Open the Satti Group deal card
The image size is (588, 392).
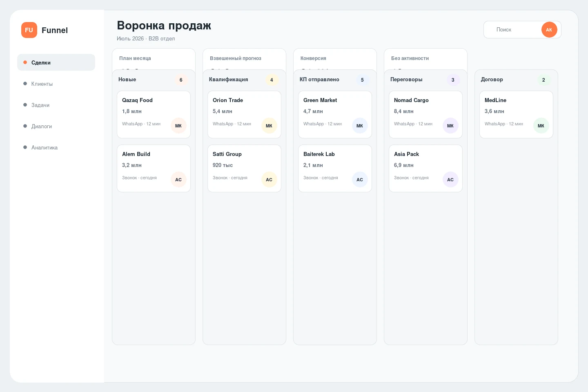point(244,169)
